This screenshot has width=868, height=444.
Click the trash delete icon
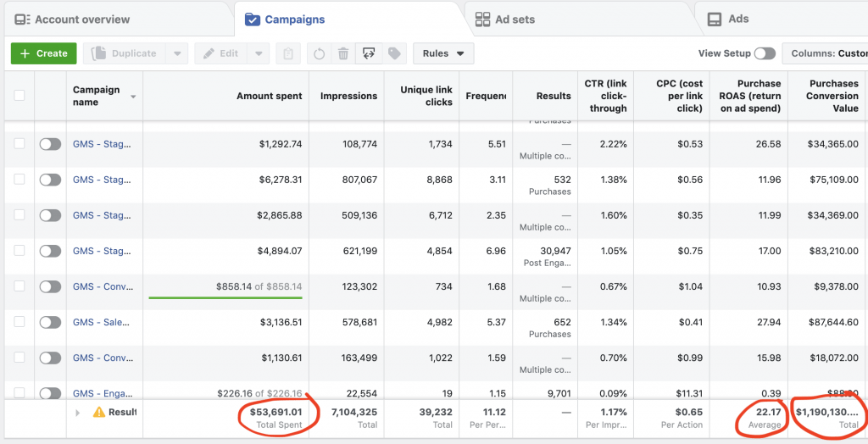[343, 53]
